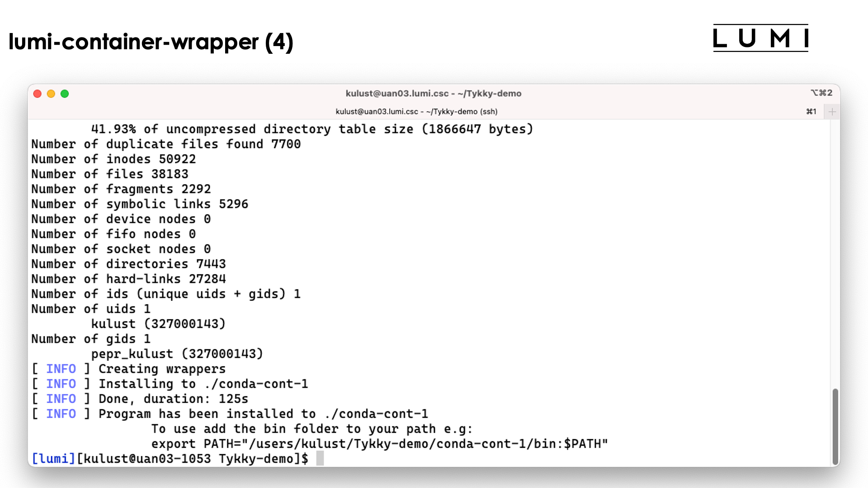Click the yellow minimize button
The height and width of the screenshot is (488, 868).
coord(51,94)
